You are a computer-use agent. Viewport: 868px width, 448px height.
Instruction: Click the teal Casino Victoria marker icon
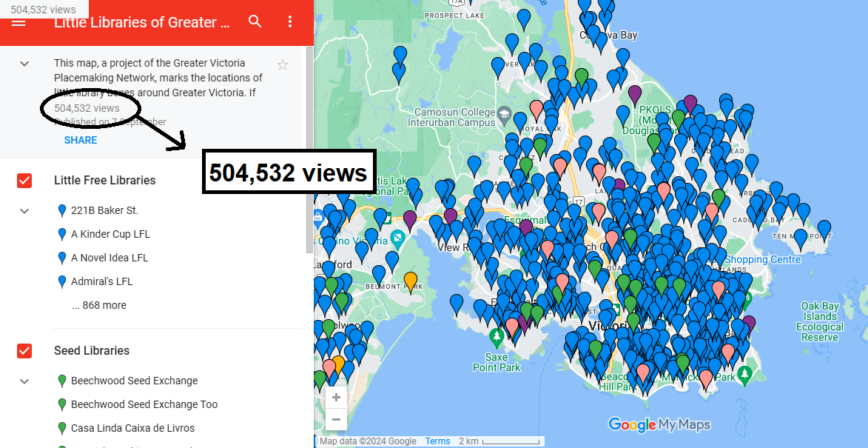[397, 238]
